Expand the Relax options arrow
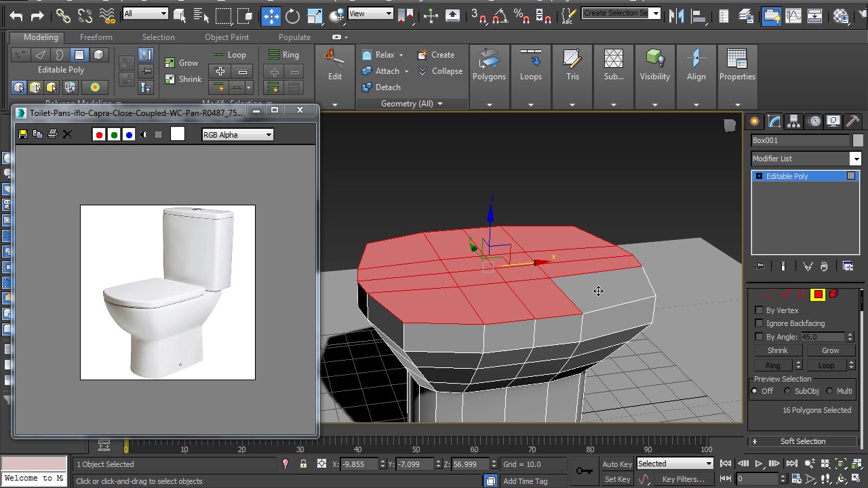 [401, 55]
